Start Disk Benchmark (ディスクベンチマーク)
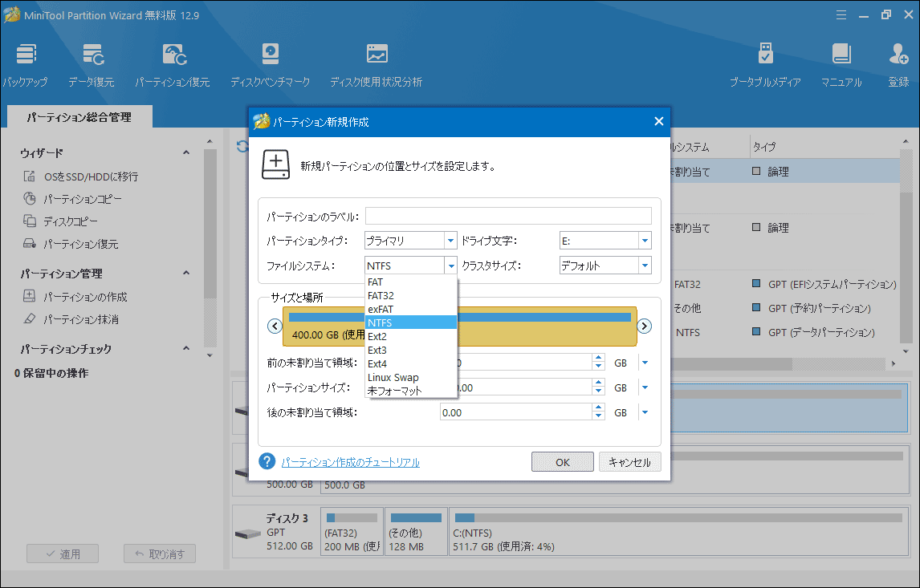The image size is (920, 588). click(x=270, y=65)
